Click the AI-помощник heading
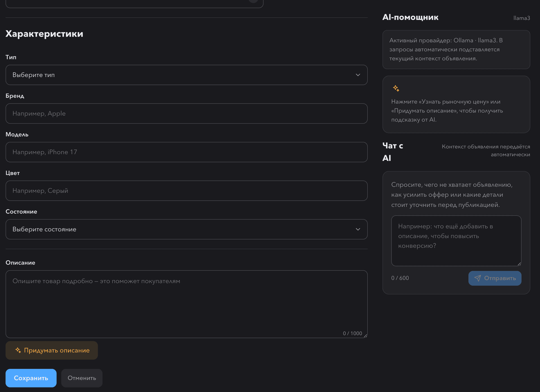This screenshot has width=540, height=392. point(410,17)
